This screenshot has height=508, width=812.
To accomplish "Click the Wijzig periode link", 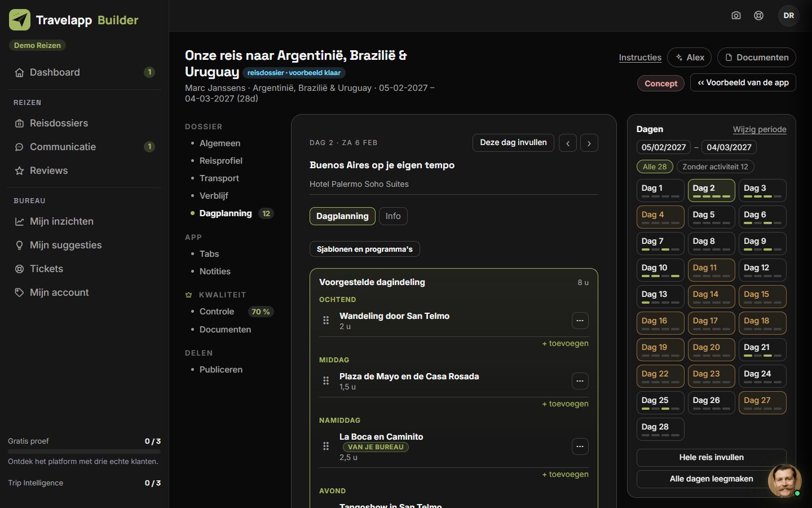I will pos(760,129).
